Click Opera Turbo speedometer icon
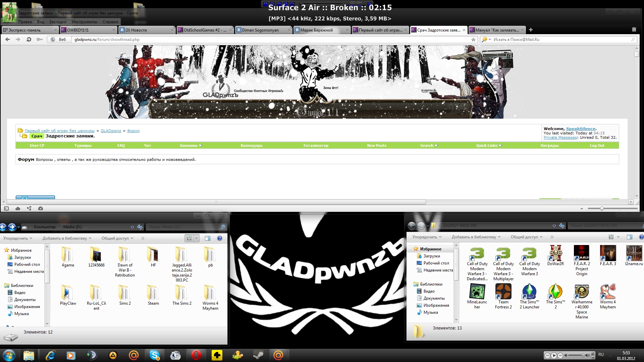Image resolution: width=644 pixels, height=362 pixels. [41, 208]
